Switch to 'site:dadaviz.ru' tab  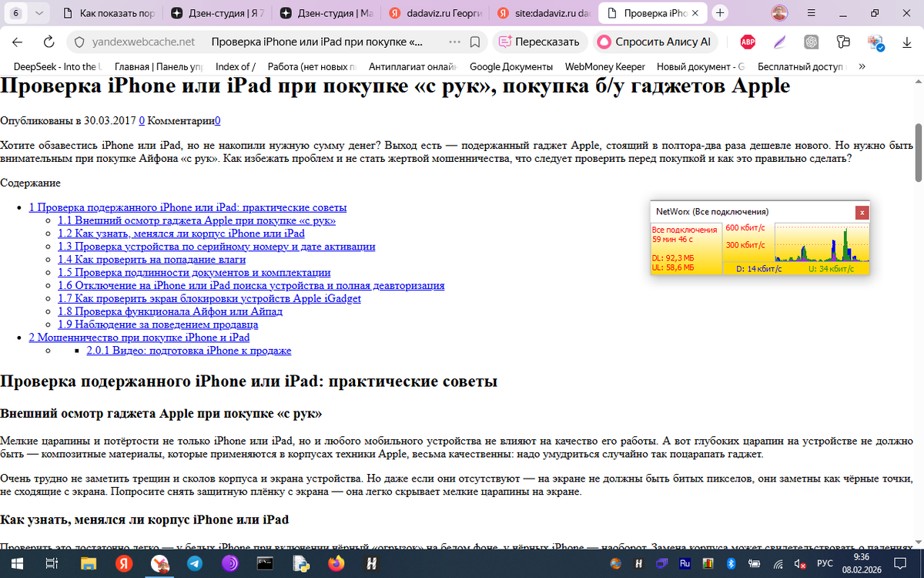545,13
